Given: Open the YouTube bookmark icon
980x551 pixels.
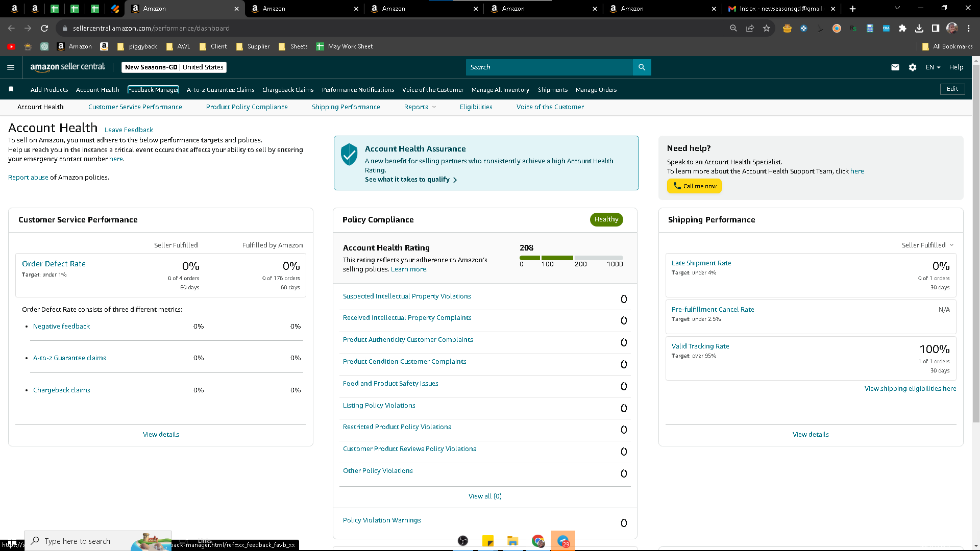Looking at the screenshot, I should pos(11,46).
